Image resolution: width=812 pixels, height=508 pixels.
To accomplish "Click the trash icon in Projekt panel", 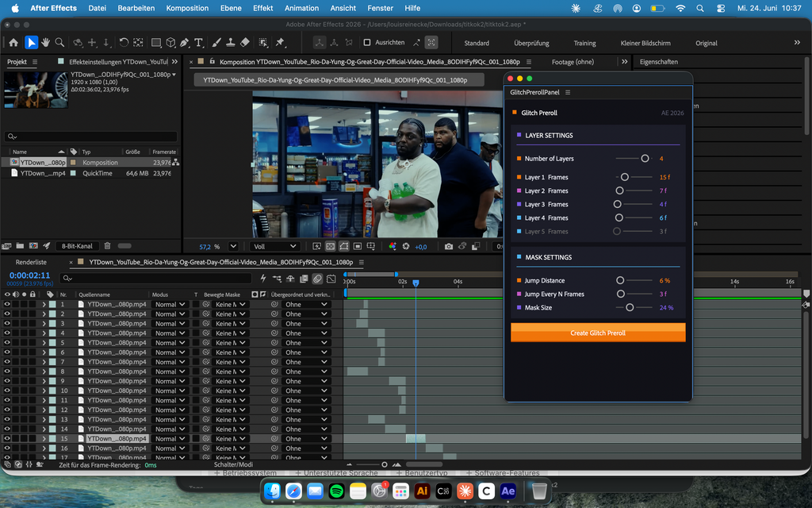I will 107,246.
